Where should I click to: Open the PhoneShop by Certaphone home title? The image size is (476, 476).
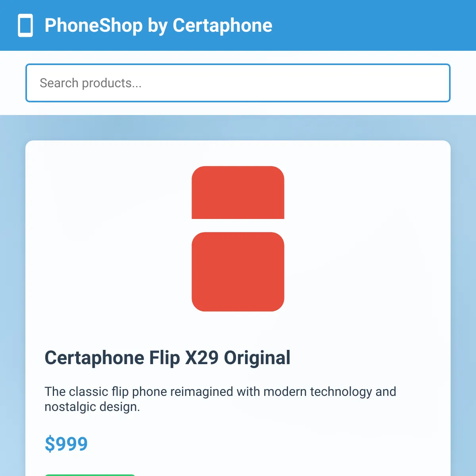tap(158, 25)
